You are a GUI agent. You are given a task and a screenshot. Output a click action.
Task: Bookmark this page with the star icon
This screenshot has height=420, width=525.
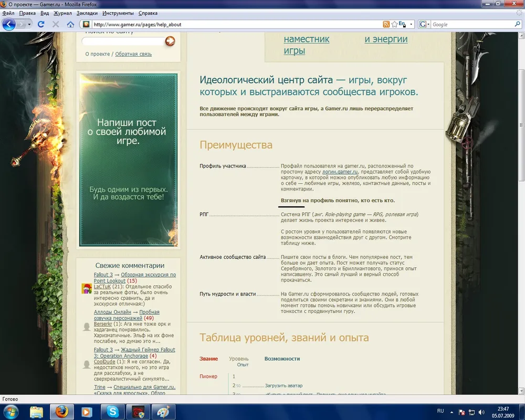coord(394,25)
